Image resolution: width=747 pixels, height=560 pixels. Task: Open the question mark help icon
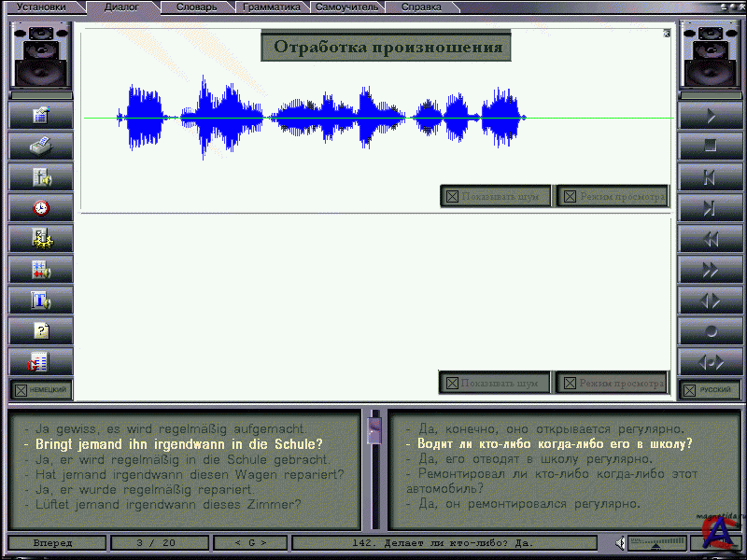tap(40, 330)
